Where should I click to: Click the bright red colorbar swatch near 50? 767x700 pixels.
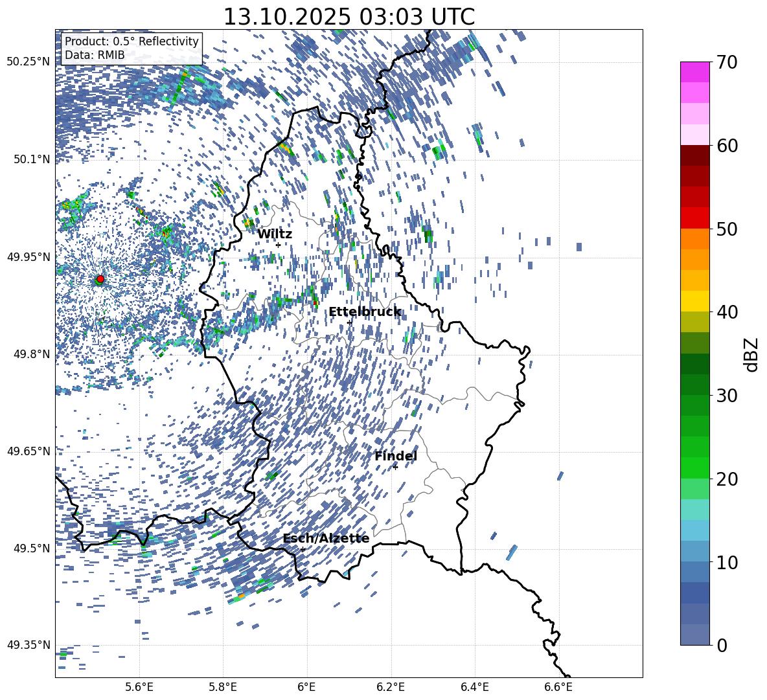click(x=694, y=218)
